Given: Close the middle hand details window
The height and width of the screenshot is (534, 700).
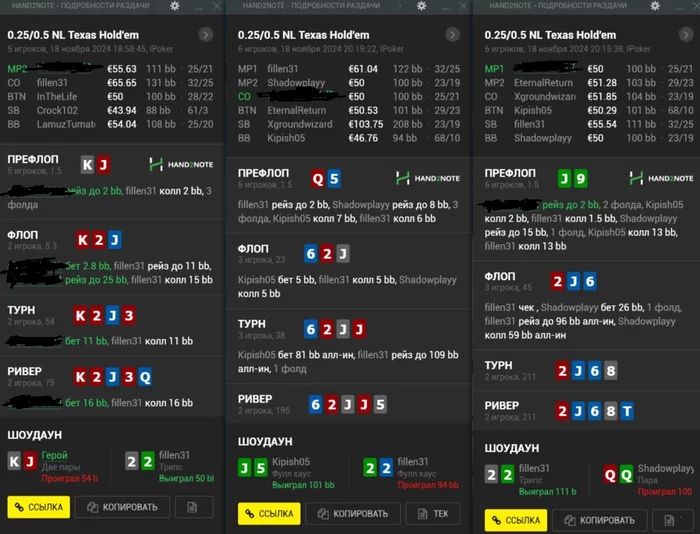Looking at the screenshot, I should (x=463, y=6).
